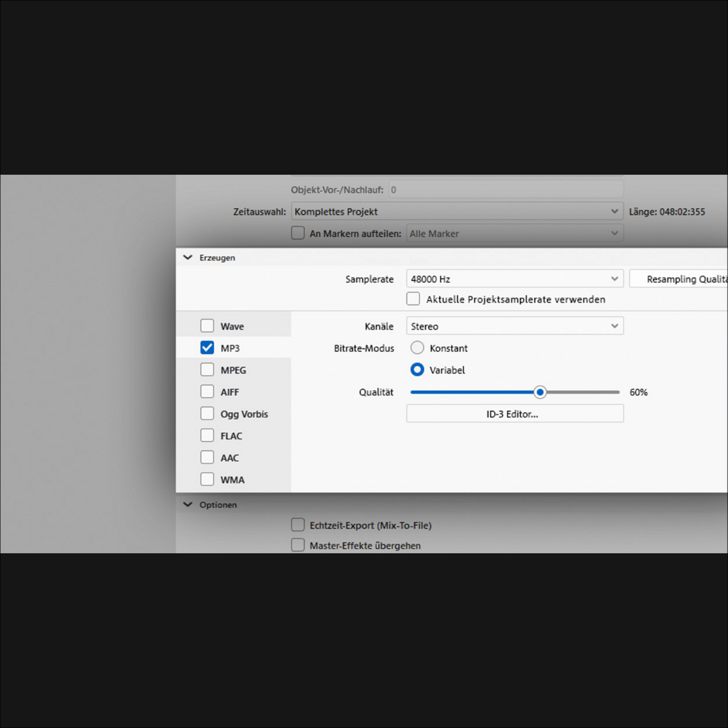Open the Zeitauswahl Komplettes Projekt dropdown

tap(457, 212)
